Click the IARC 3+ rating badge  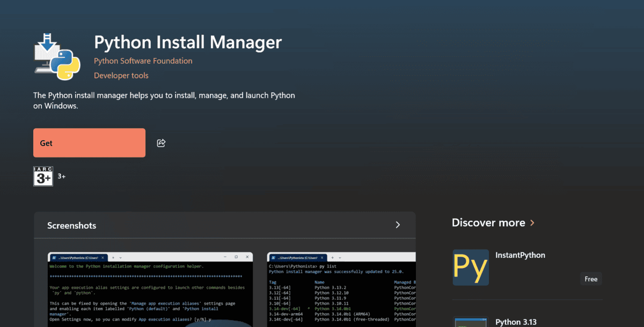43,176
